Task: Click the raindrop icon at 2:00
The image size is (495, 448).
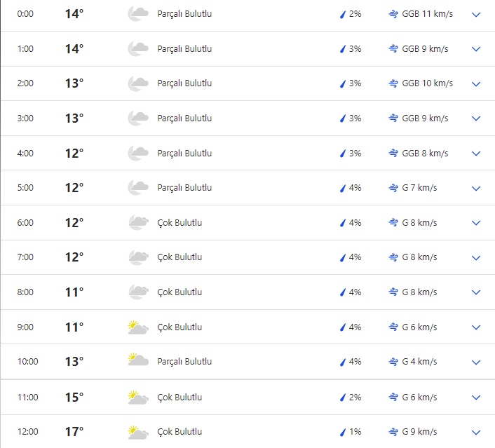Action: pyautogui.click(x=343, y=83)
